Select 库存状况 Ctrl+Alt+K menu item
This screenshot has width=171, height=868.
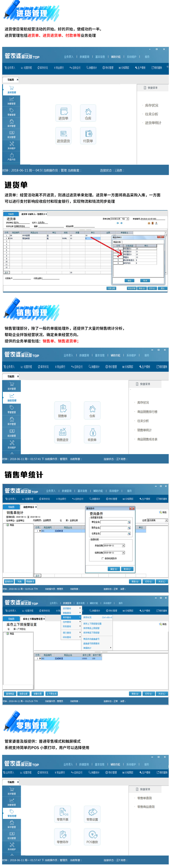click(x=97, y=618)
